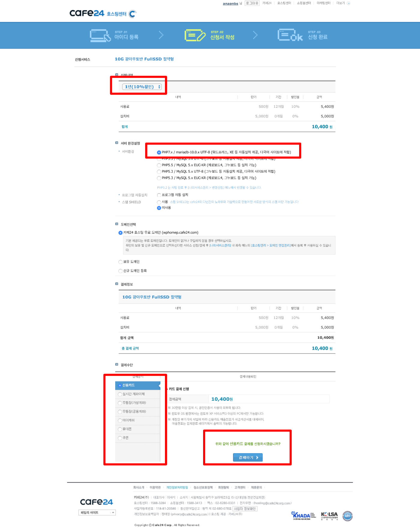Click the 결제금액 '10,400원' value
Image resolution: width=420 pixels, height=528 pixels.
(x=222, y=399)
